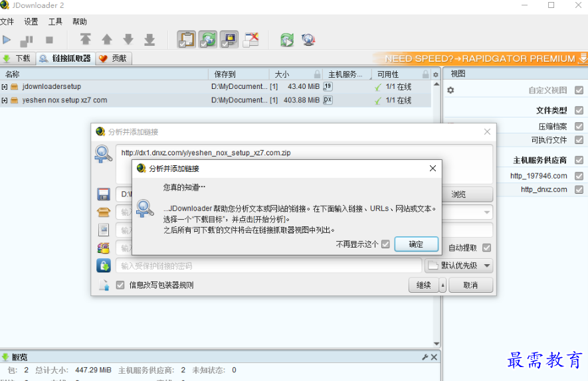588x381 pixels.
Task: Close the info popup dialog
Action: 433,169
